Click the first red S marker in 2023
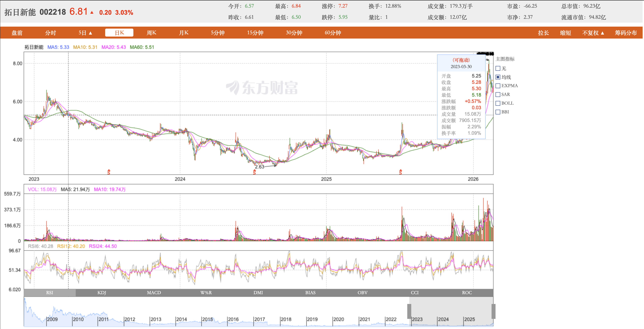The height and width of the screenshot is (329, 644). [x=109, y=172]
